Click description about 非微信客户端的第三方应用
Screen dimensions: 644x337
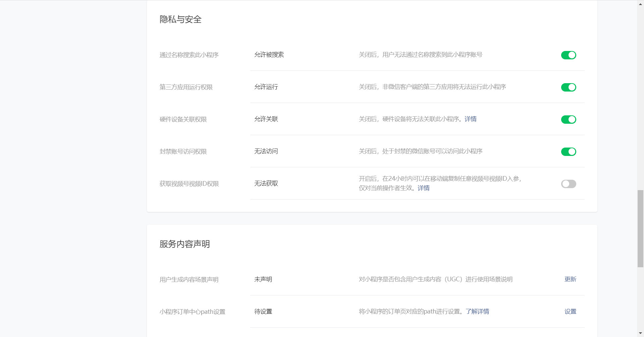pos(432,87)
